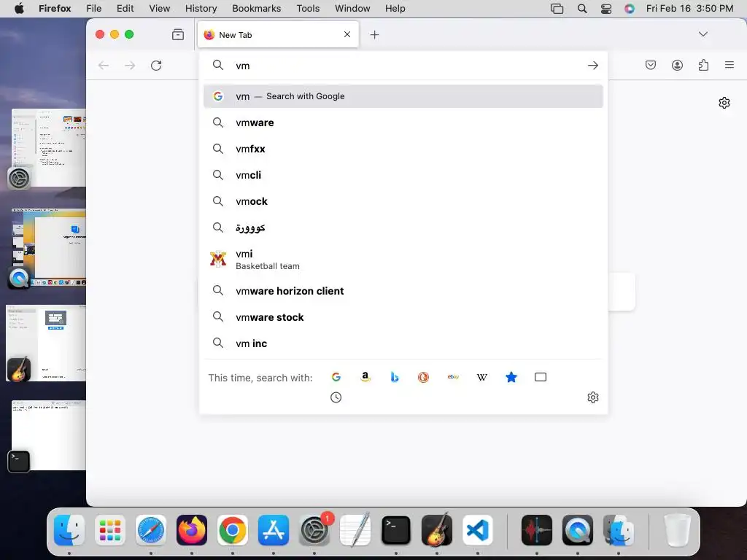
Task: Search with Google one-off engine icon
Action: click(x=336, y=377)
